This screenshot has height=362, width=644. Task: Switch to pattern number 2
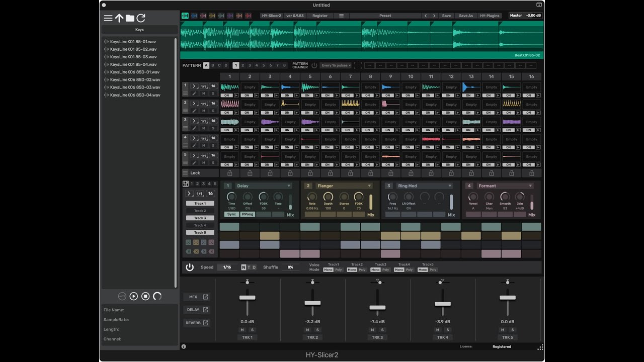point(243,65)
